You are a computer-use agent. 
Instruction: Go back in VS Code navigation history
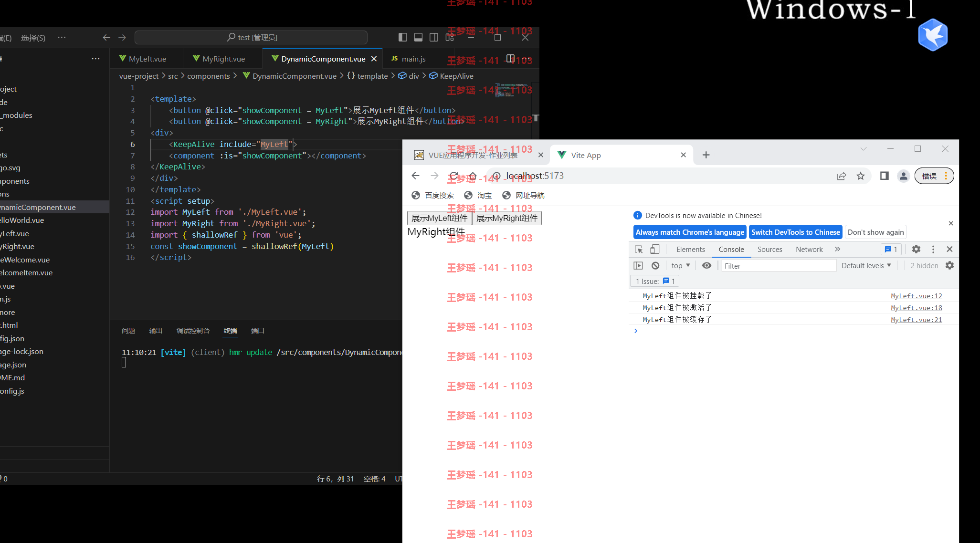pos(106,37)
